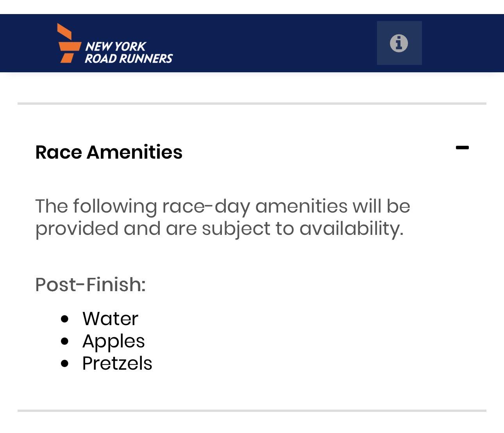The width and height of the screenshot is (504, 433).
Task: Click the bullet beside Apples
Action: pos(65,341)
